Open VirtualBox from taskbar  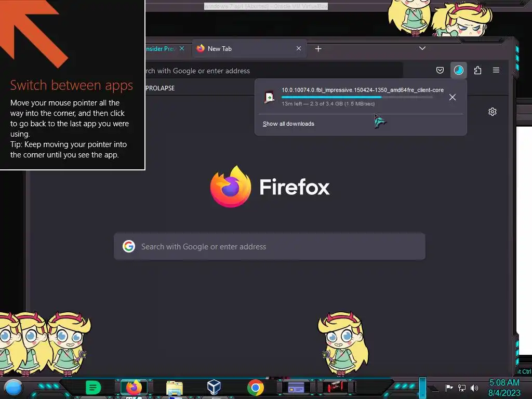(x=214, y=387)
